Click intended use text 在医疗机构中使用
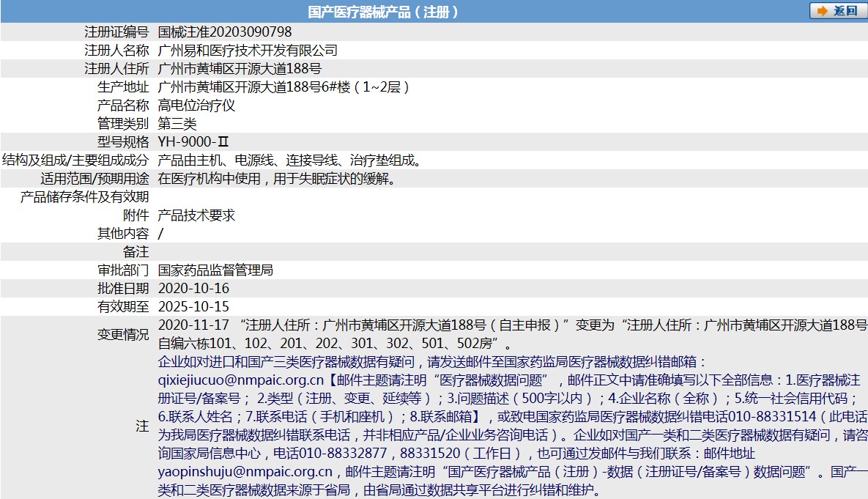This screenshot has width=868, height=499. 209,178
